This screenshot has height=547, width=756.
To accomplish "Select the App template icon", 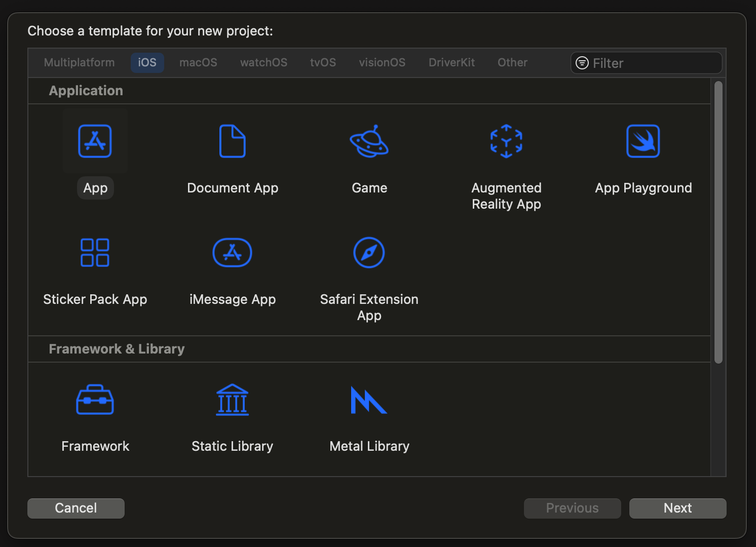I will coord(95,141).
